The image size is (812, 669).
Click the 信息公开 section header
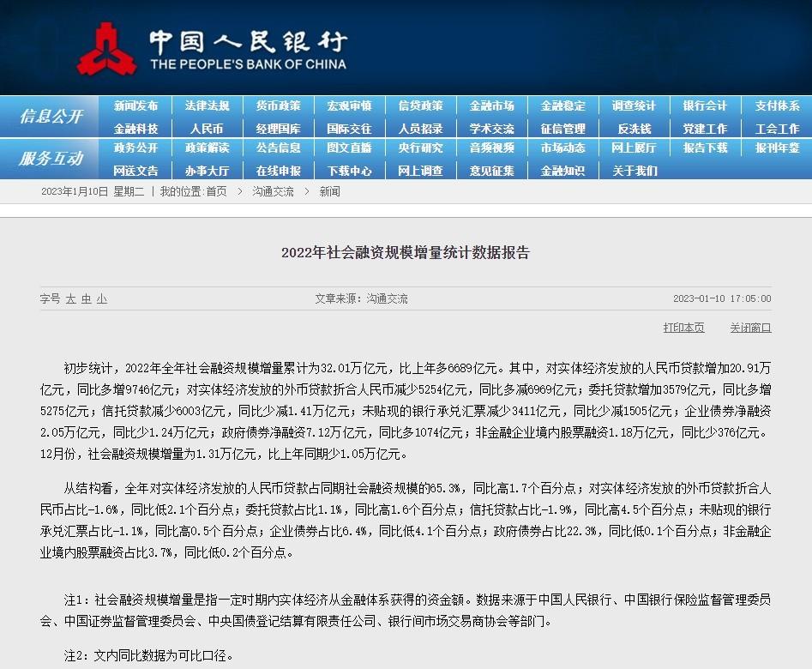point(51,117)
